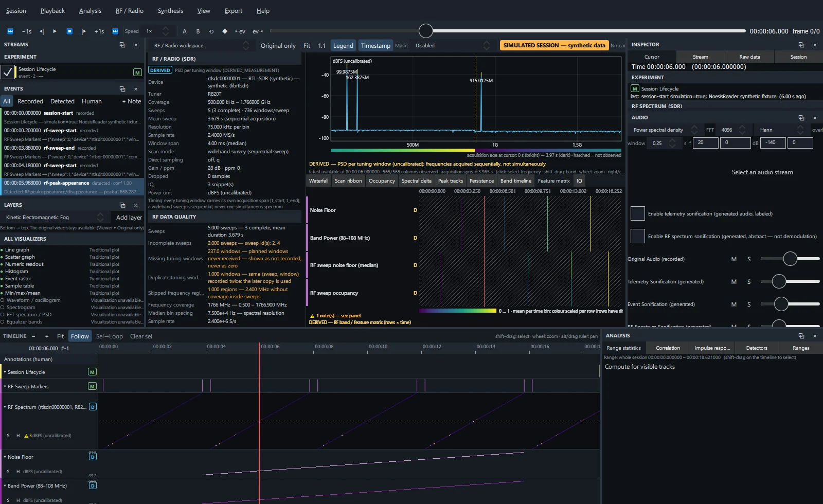Open the playback Speed dropdown

coord(157,31)
